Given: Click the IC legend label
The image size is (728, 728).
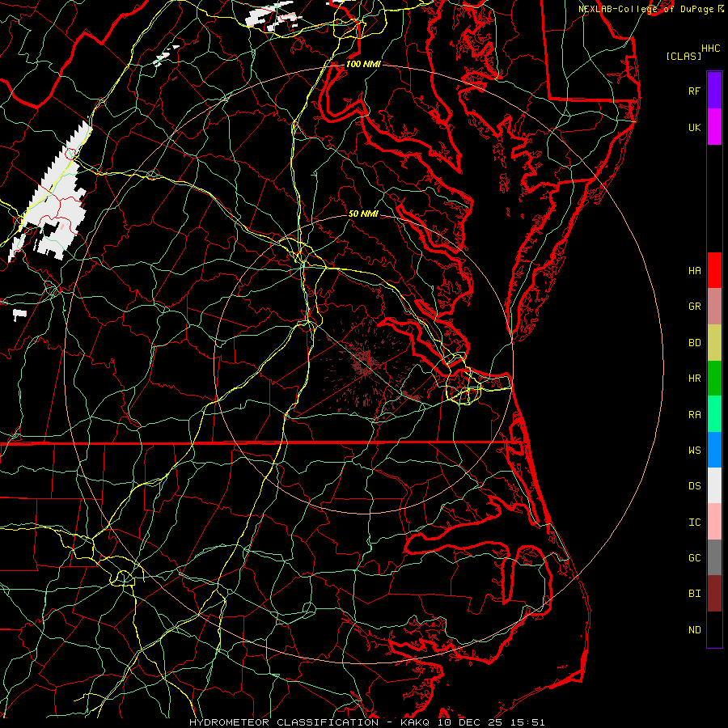Looking at the screenshot, I should pos(694,523).
